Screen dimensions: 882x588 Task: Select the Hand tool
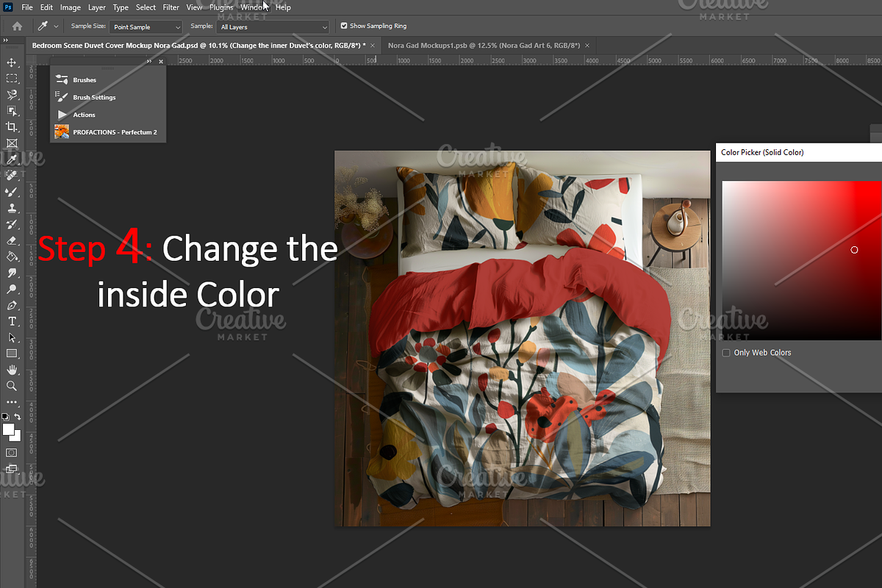pos(12,370)
